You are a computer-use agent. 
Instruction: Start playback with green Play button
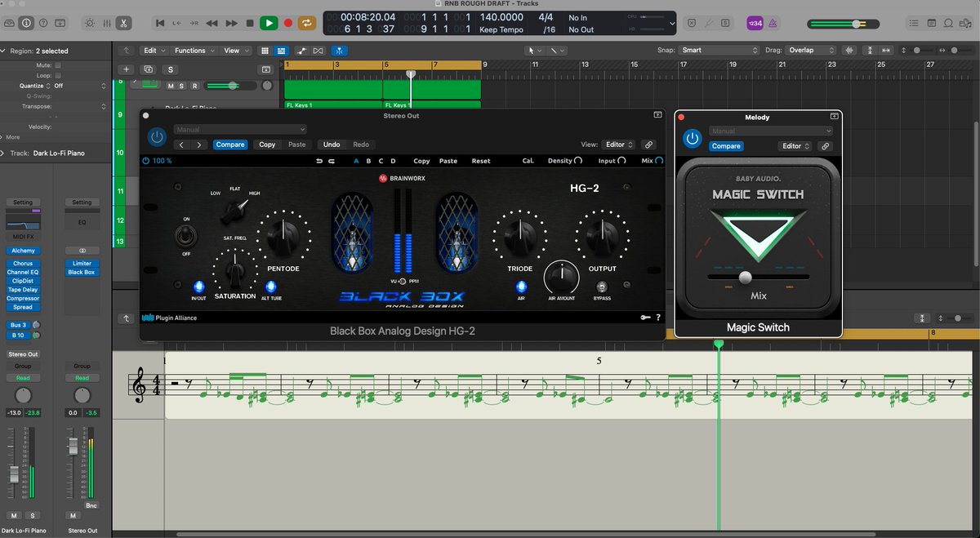click(269, 23)
